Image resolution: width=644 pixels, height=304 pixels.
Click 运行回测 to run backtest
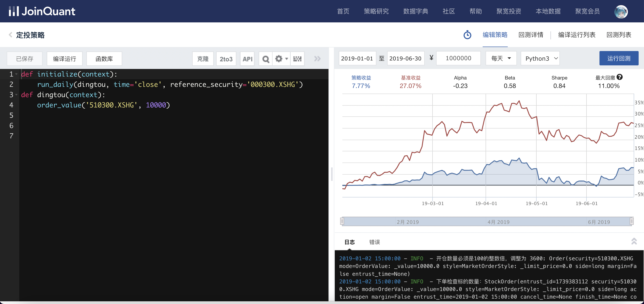coord(619,58)
